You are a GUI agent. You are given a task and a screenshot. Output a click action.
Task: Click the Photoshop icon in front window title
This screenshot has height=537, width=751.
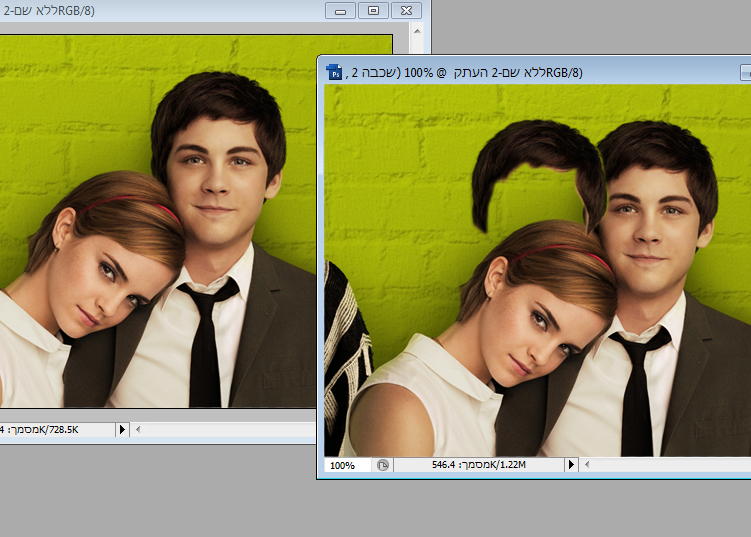(x=334, y=72)
